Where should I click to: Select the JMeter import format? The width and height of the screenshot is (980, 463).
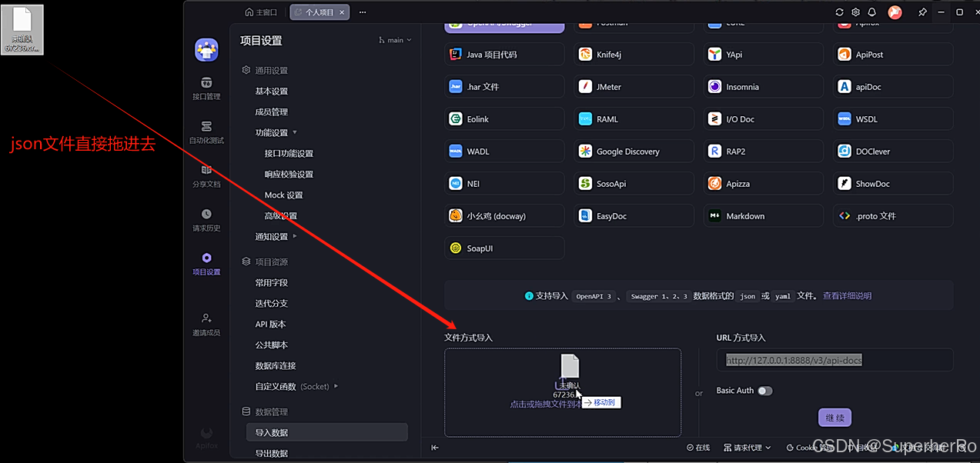(x=634, y=87)
